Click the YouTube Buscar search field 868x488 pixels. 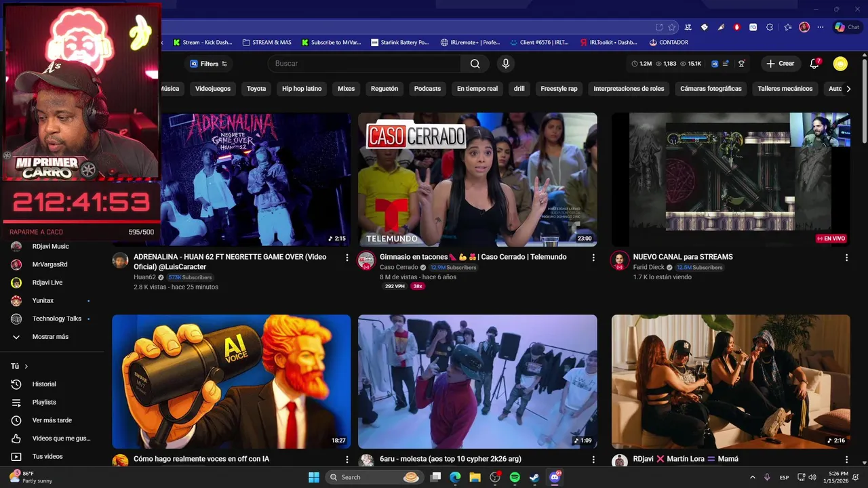[365, 64]
